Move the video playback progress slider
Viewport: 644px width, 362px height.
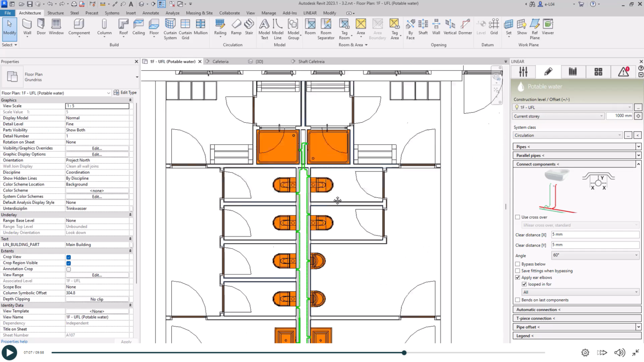(x=404, y=353)
